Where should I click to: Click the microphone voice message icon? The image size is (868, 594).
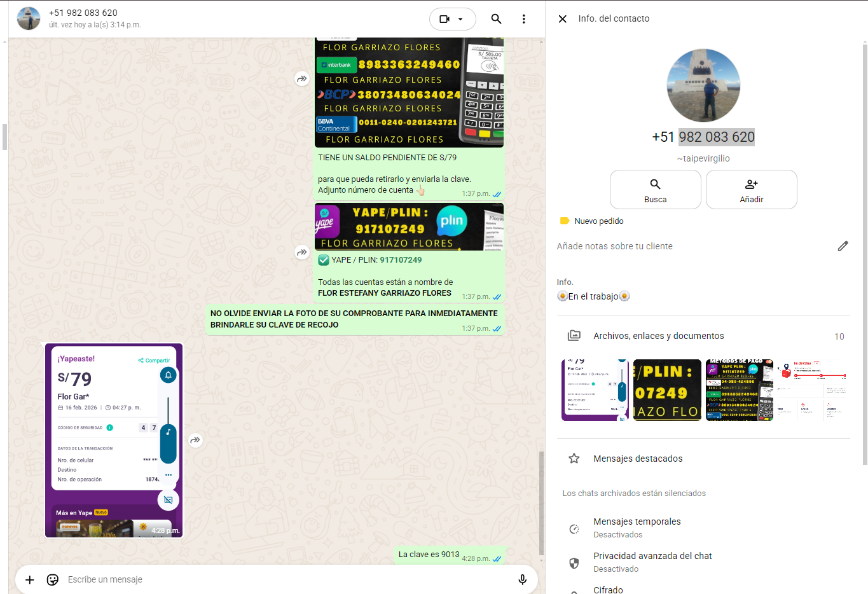(x=522, y=579)
